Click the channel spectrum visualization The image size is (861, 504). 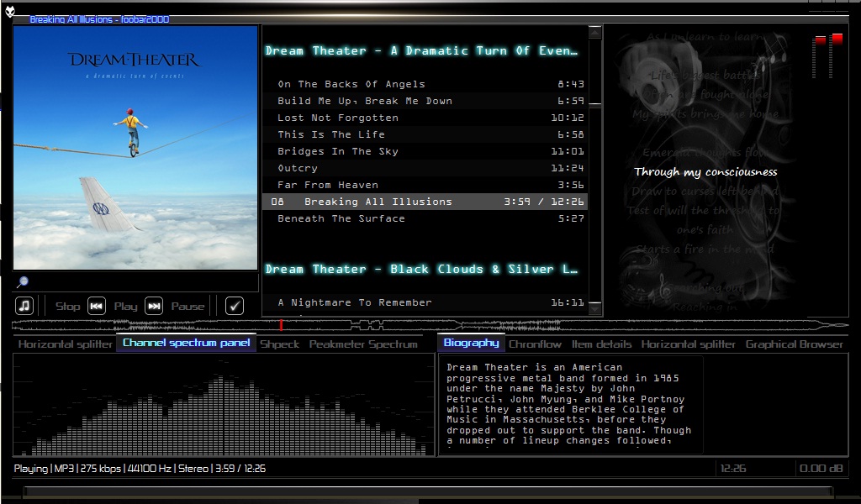(x=224, y=405)
